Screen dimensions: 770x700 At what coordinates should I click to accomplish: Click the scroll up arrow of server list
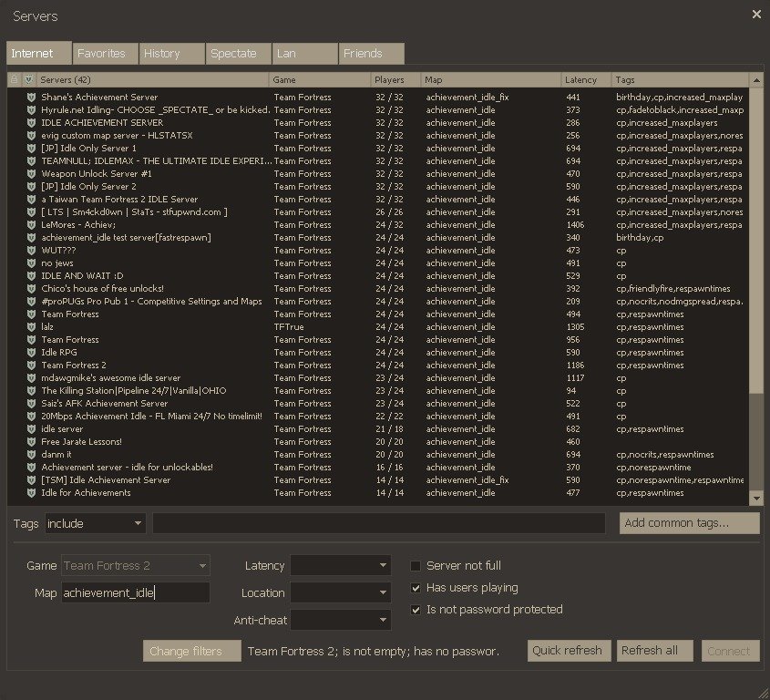click(x=755, y=80)
